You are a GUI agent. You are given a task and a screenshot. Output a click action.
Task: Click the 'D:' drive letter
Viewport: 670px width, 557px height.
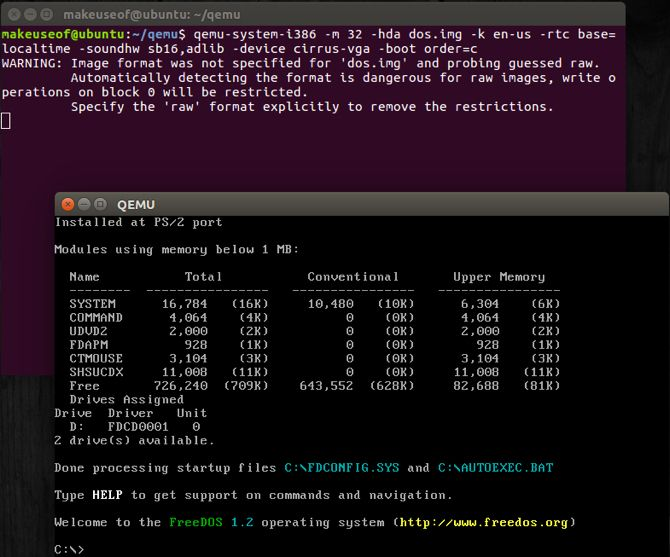[77, 427]
